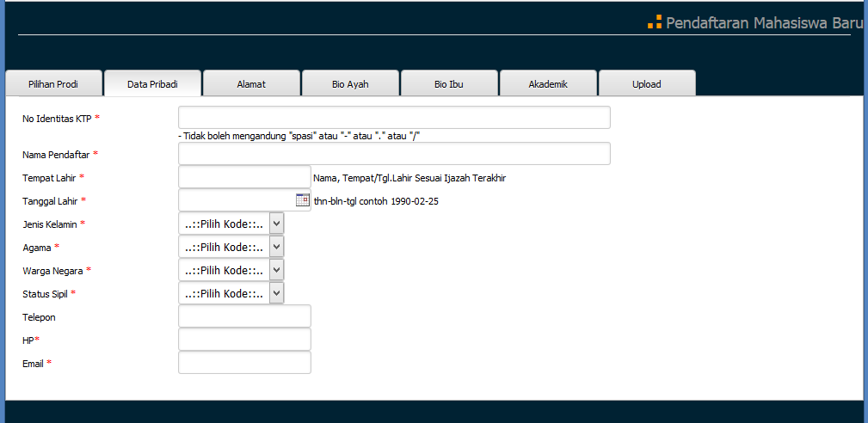Select the Data Pribadi tab
This screenshot has width=868, height=423.
[x=152, y=84]
